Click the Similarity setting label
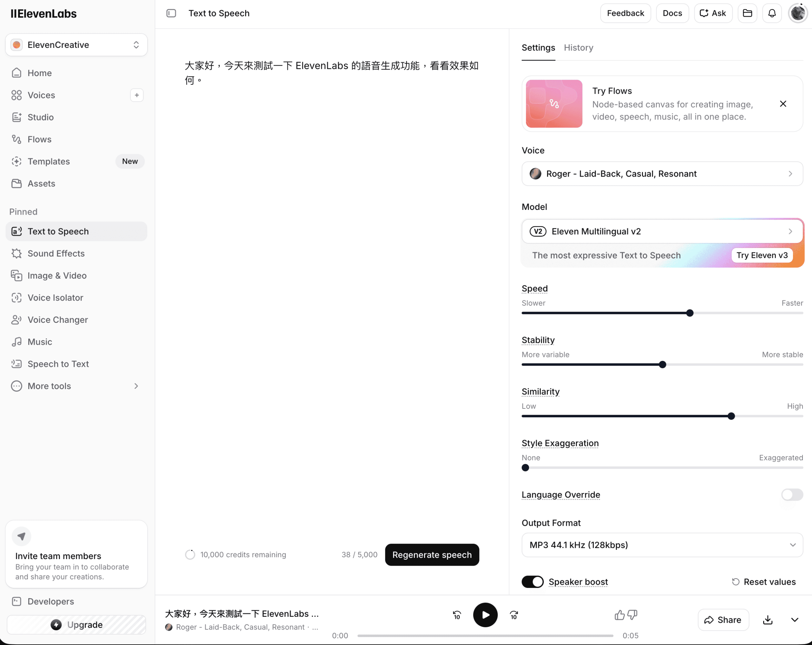The image size is (812, 645). [x=540, y=392]
